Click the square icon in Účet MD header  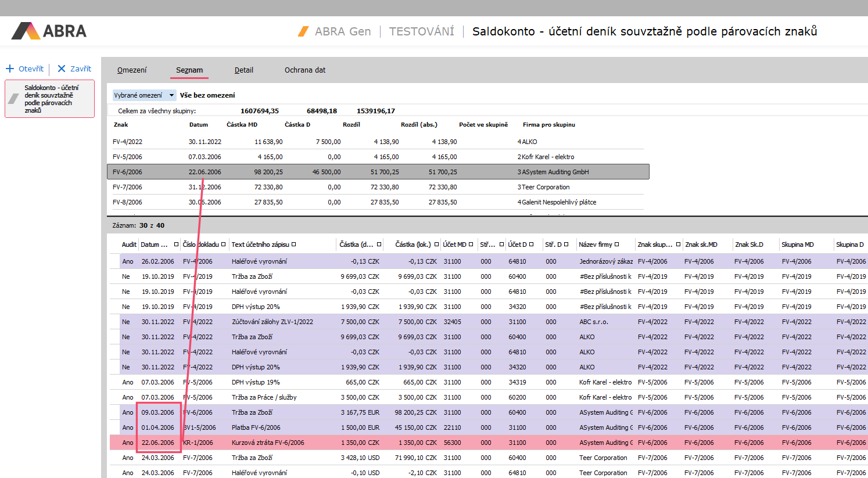[471, 245]
